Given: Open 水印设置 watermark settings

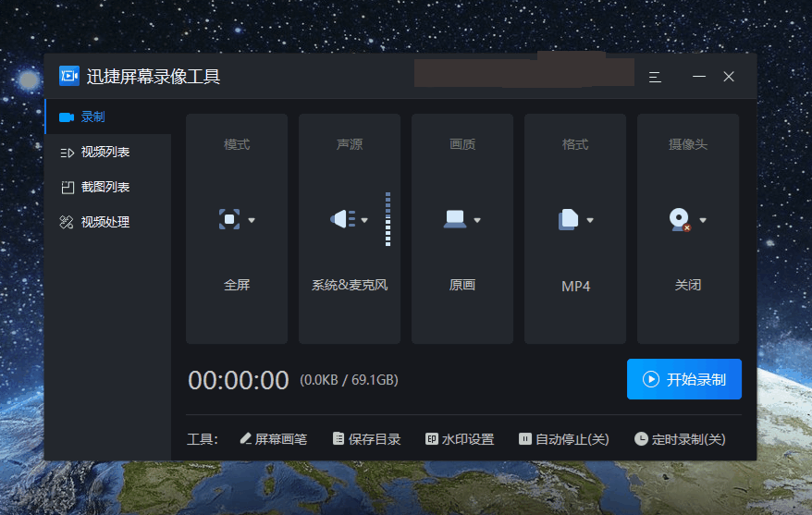Looking at the screenshot, I should tap(460, 439).
